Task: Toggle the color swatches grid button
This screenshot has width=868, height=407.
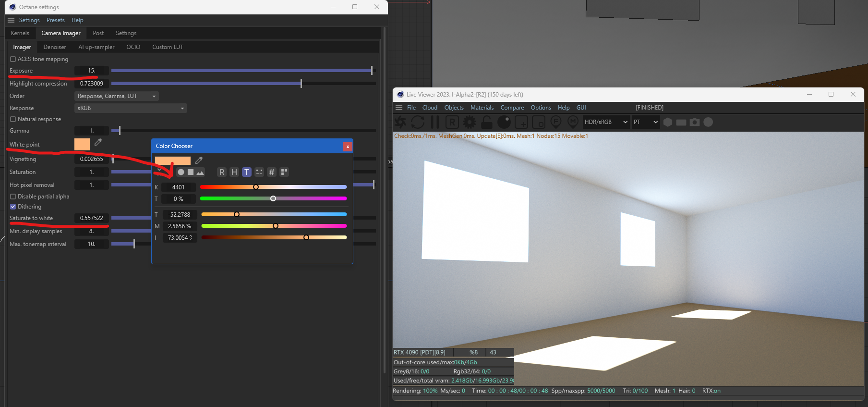Action: coord(284,172)
